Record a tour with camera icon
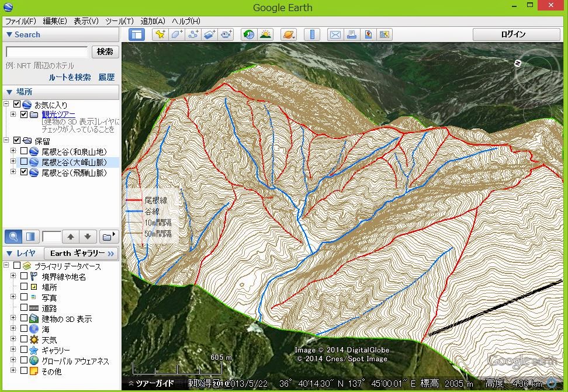 coord(226,34)
